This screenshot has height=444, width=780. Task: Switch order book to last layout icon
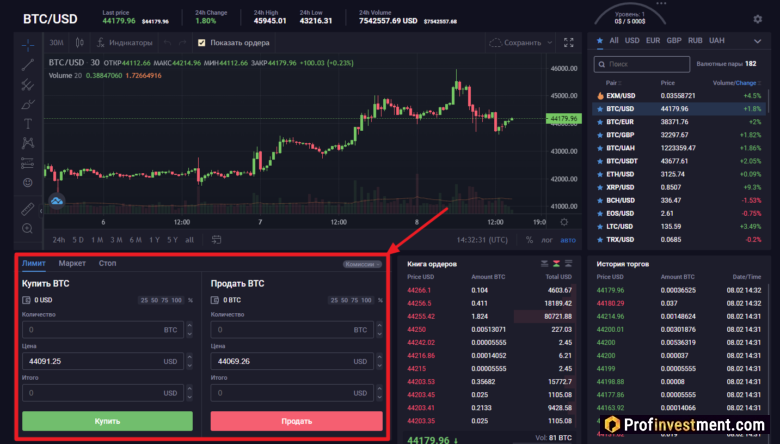click(x=568, y=264)
